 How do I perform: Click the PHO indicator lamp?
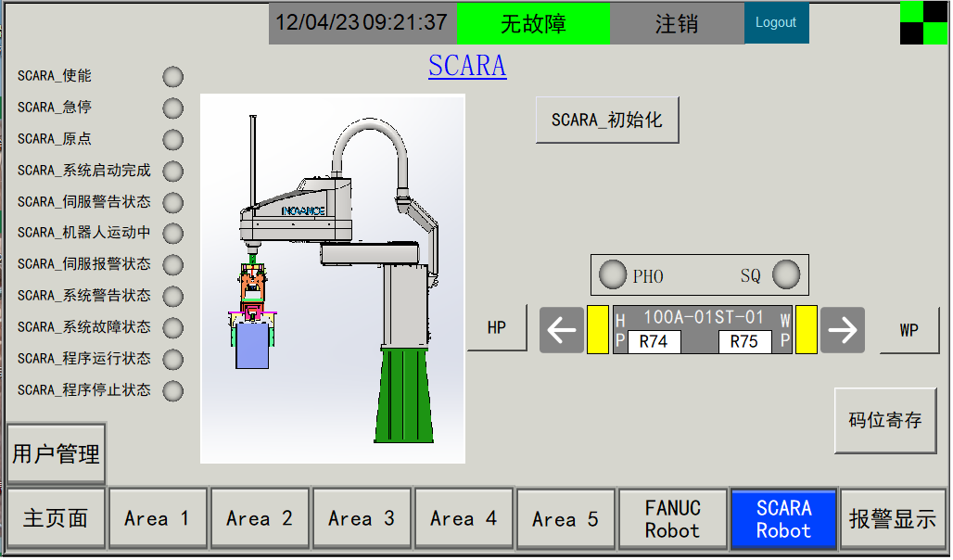tap(613, 275)
